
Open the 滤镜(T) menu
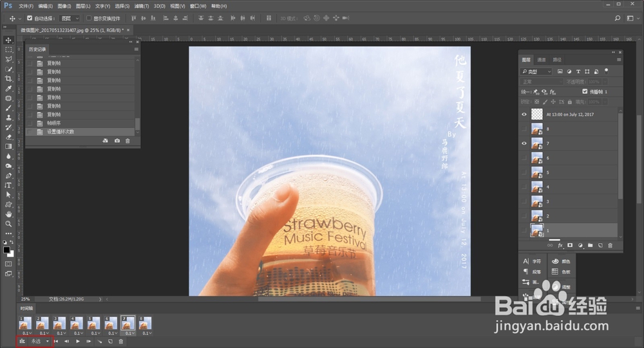pos(141,6)
